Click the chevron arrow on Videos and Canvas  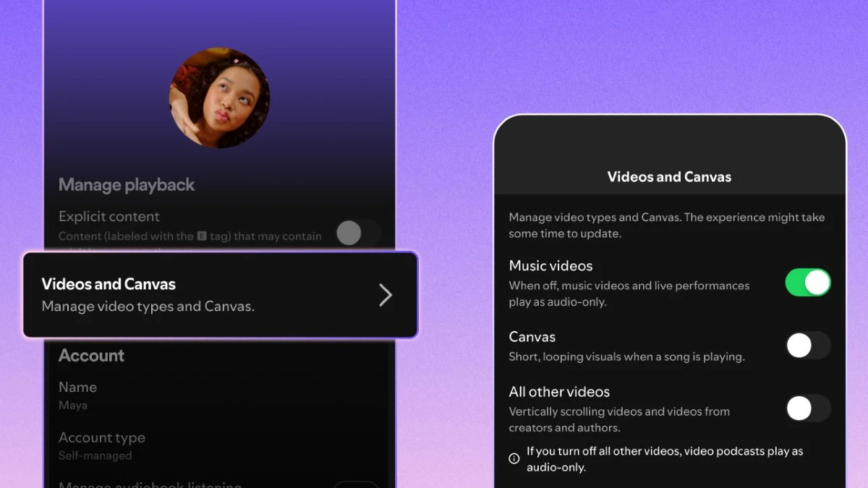(386, 295)
